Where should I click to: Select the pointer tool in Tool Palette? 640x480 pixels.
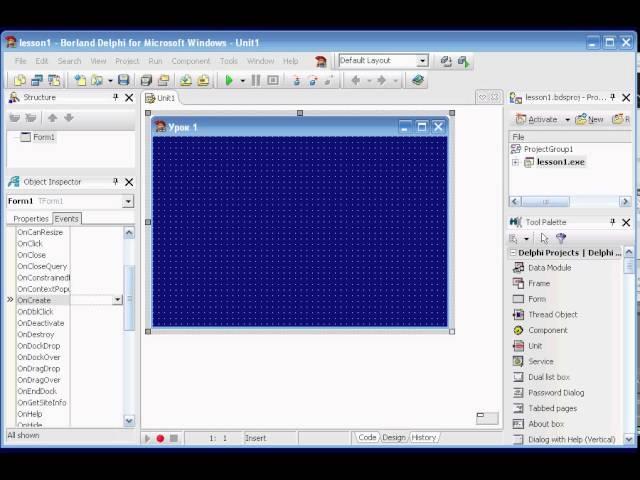544,238
